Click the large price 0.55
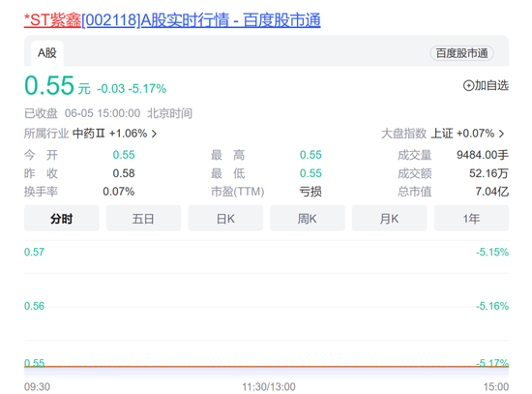The image size is (532, 394). pyautogui.click(x=49, y=85)
